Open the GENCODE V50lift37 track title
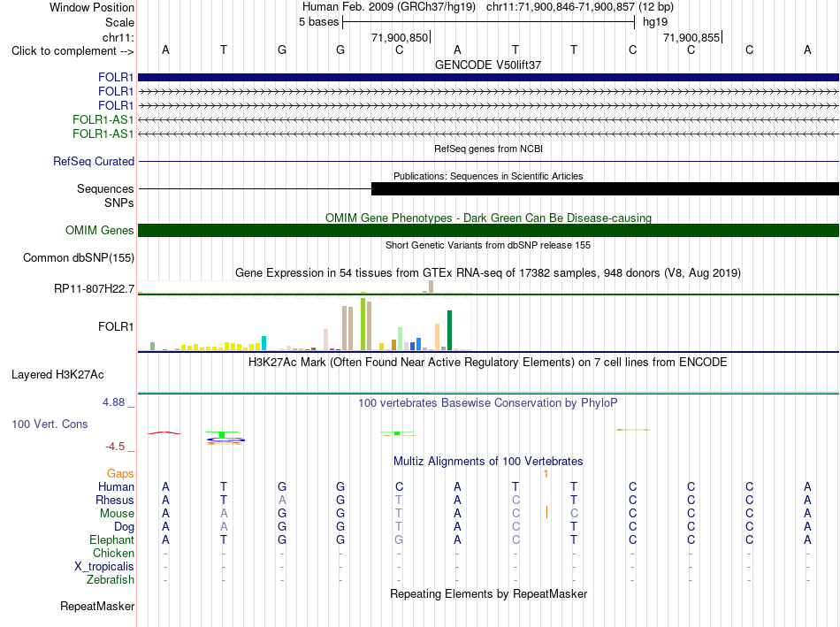 click(x=488, y=65)
